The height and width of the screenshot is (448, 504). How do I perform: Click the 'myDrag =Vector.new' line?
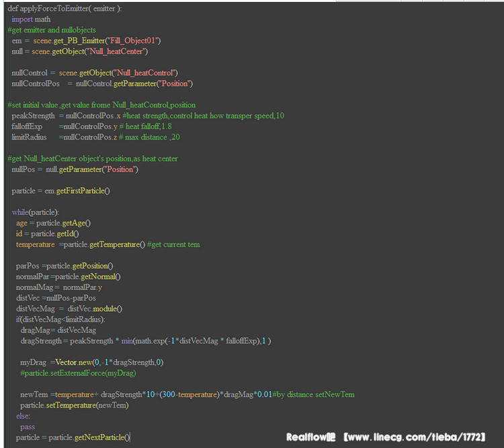[92, 363]
